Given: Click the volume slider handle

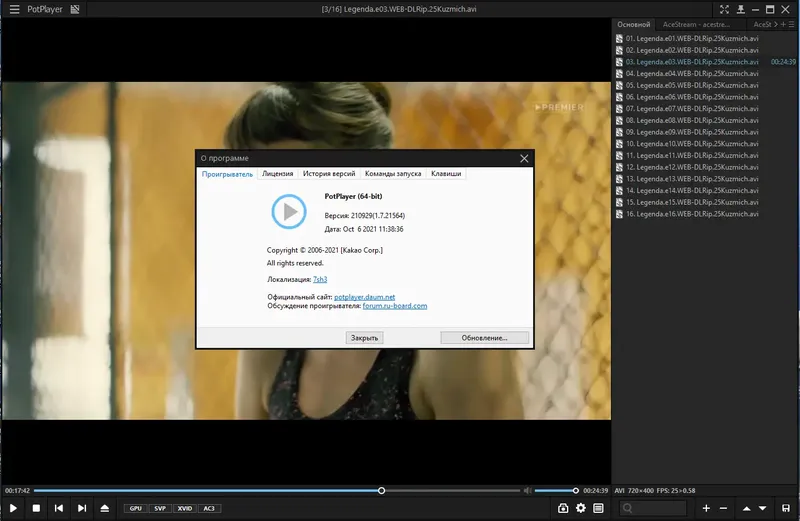Looking at the screenshot, I should coord(576,490).
